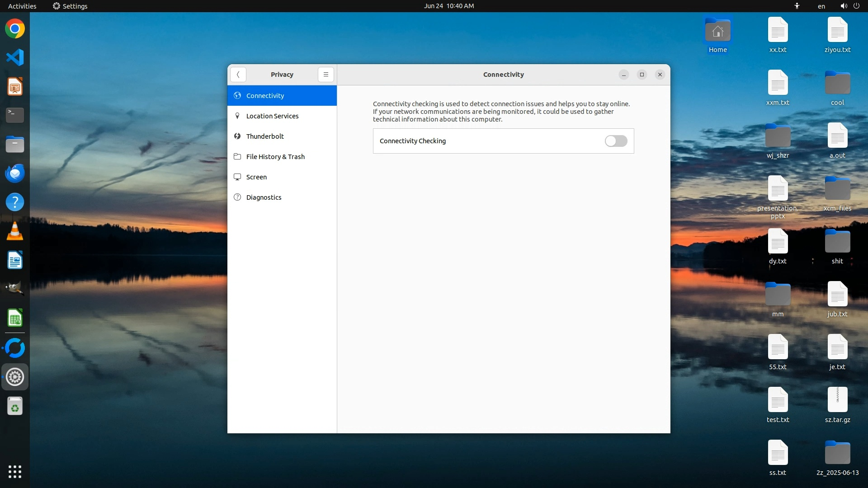868x488 pixels.
Task: Click the Screen monitor icon
Action: (x=237, y=177)
